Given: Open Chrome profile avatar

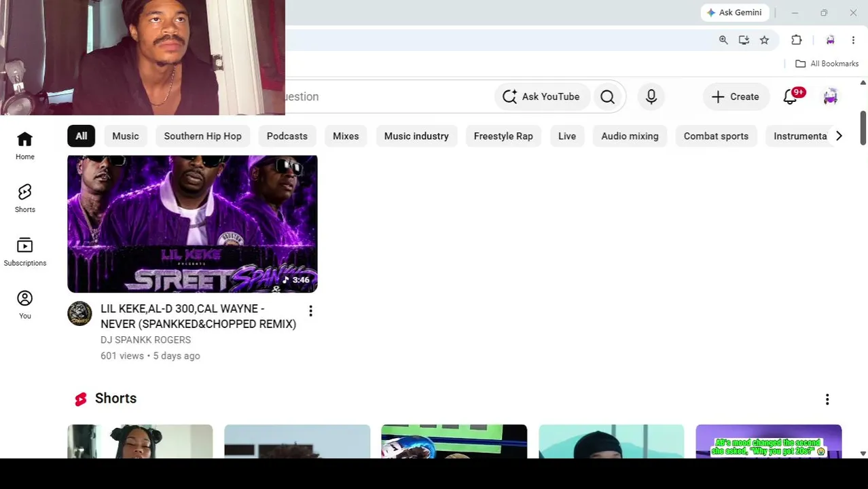Looking at the screenshot, I should 830,40.
